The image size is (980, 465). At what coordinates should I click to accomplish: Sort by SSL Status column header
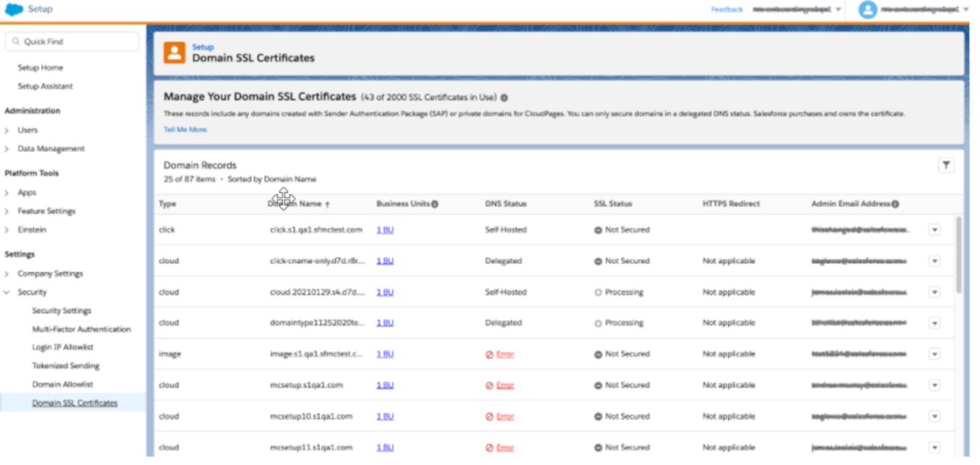point(613,204)
